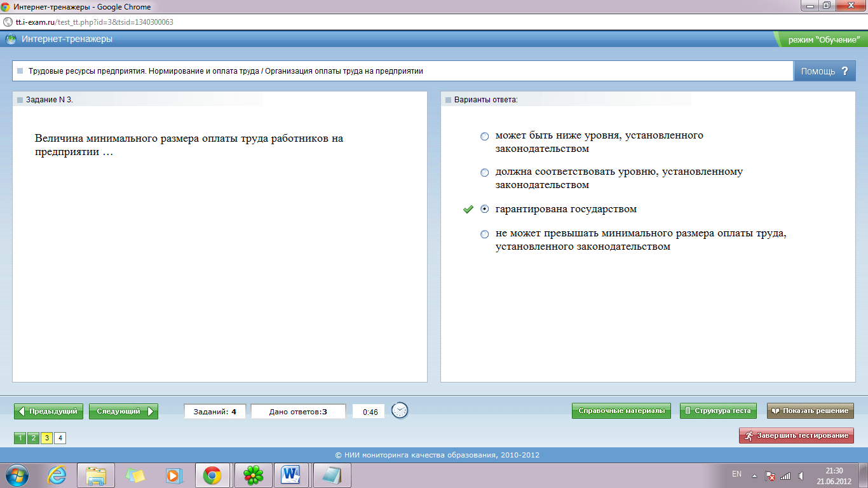
Task: Click network signal tray icon
Action: (785, 475)
